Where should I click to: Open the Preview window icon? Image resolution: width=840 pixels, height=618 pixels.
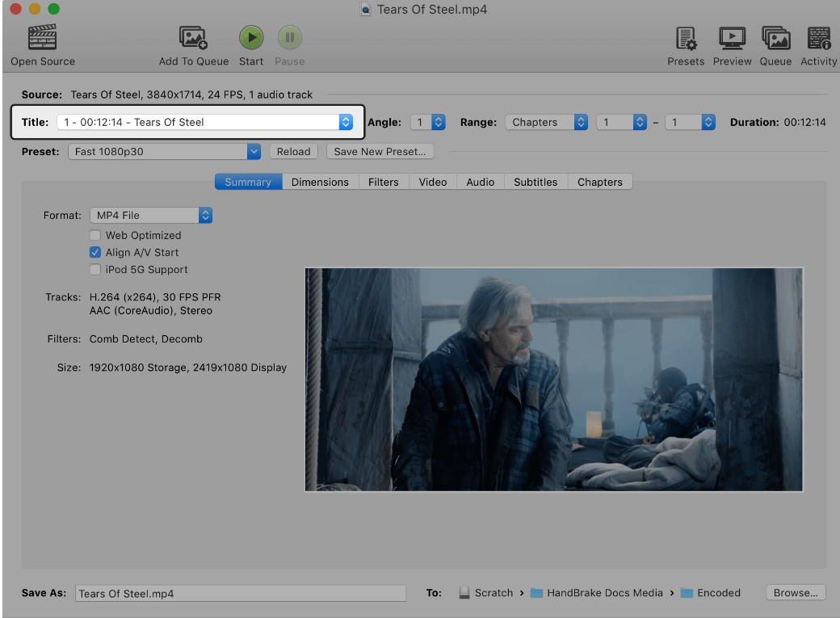pos(732,38)
